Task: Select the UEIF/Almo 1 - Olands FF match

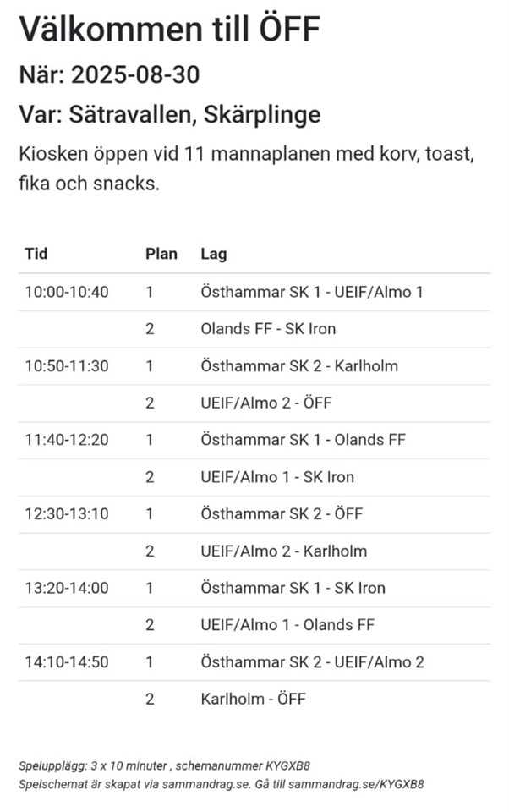Action: click(x=287, y=625)
